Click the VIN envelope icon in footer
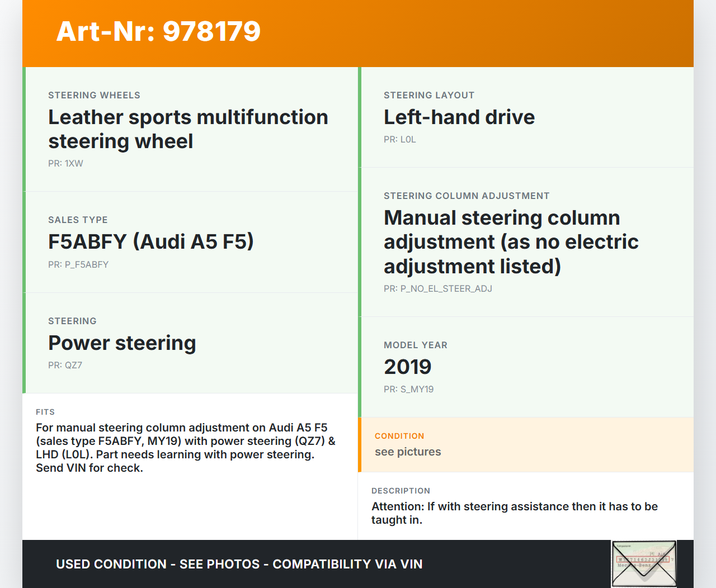 coord(644,563)
